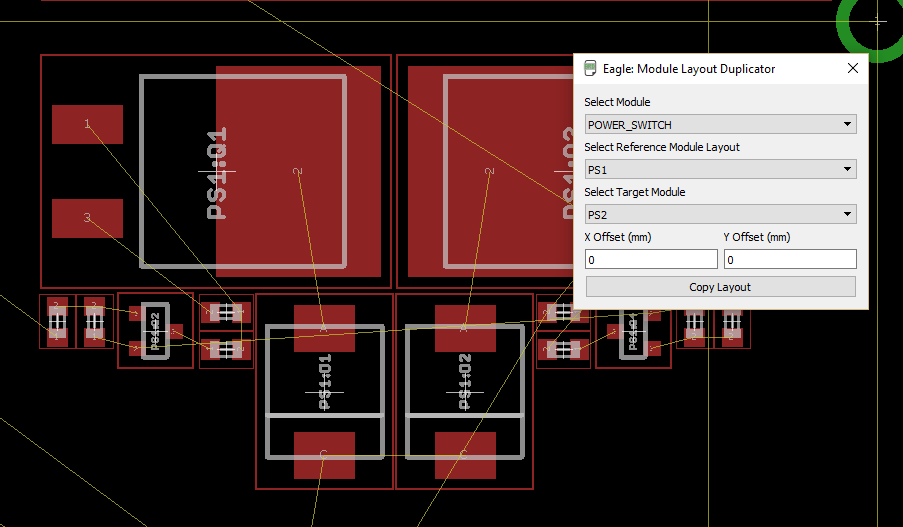Select pad 3 of component PS1:Q1

(x=88, y=218)
